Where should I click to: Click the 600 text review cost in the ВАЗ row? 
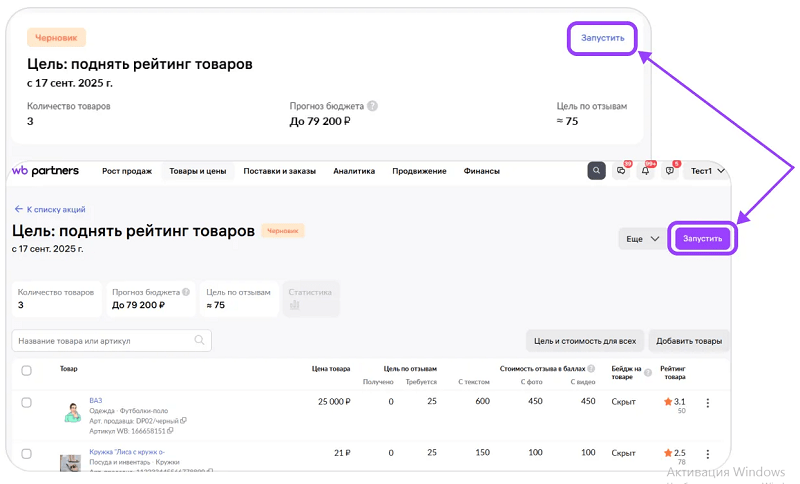coord(483,401)
